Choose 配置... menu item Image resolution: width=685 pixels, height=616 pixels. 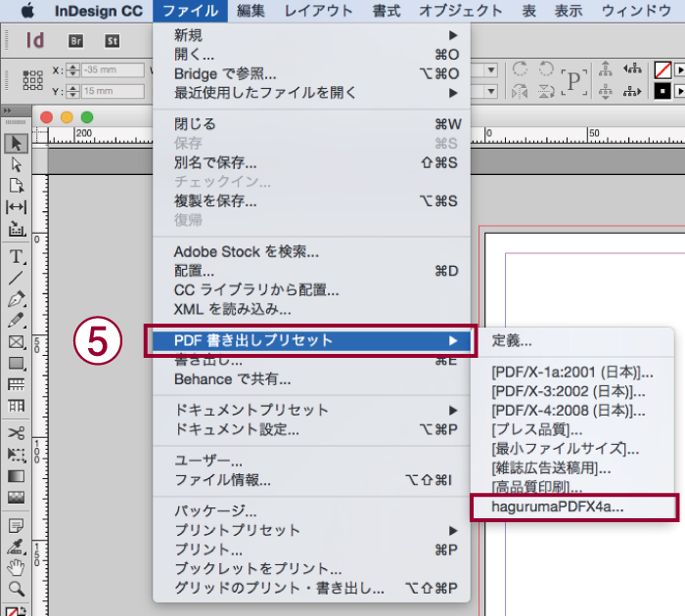click(x=311, y=271)
